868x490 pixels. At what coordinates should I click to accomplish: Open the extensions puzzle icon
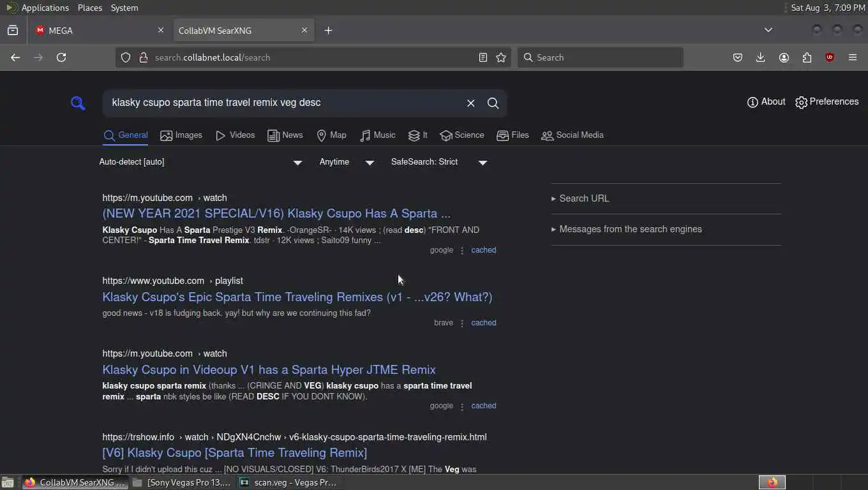[x=807, y=57]
